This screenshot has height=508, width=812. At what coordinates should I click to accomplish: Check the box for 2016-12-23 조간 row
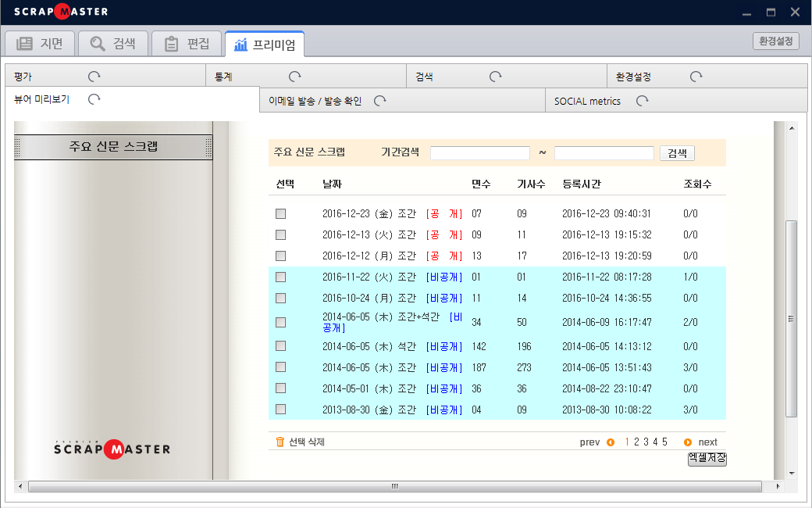point(281,213)
